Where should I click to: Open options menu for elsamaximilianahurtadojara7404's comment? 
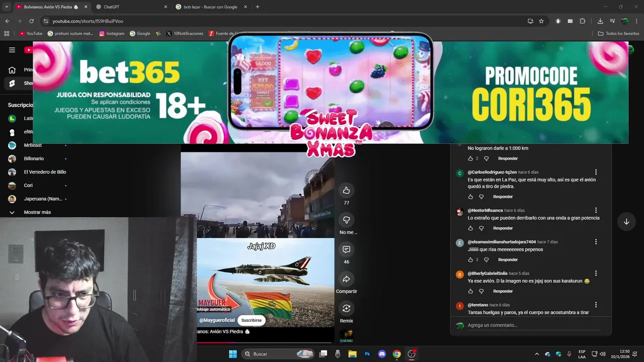pyautogui.click(x=596, y=242)
